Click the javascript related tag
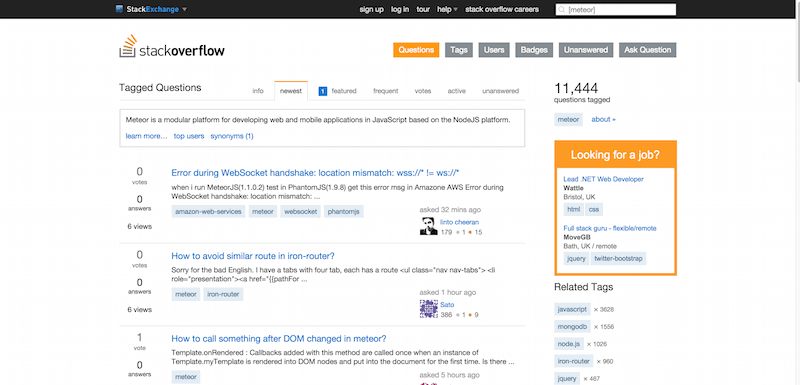 click(573, 309)
